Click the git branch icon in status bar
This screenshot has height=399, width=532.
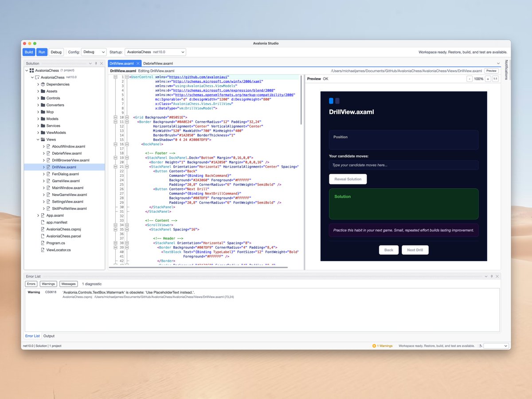pos(481,346)
